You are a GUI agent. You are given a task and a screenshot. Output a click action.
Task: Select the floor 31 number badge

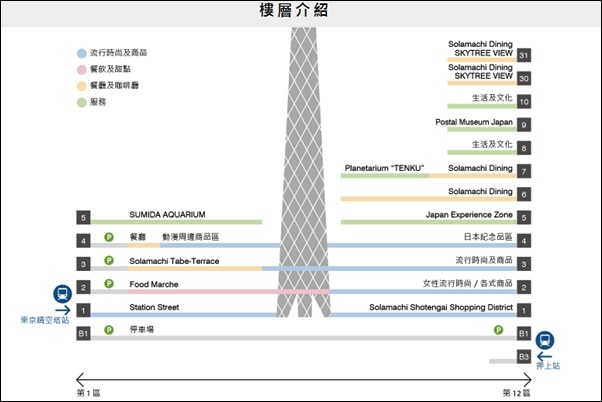pyautogui.click(x=524, y=55)
